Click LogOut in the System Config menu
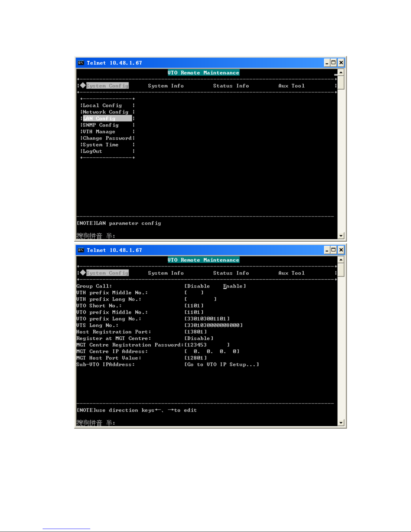 pyautogui.click(x=93, y=151)
